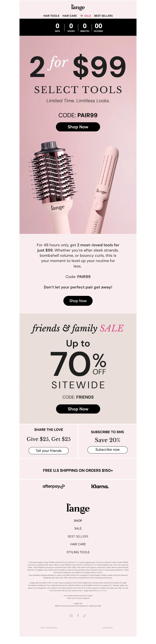Image resolution: width=156 pixels, height=644 pixels.
Task: Click Shop Now under code PAIR99 banner
Action: coord(78,127)
